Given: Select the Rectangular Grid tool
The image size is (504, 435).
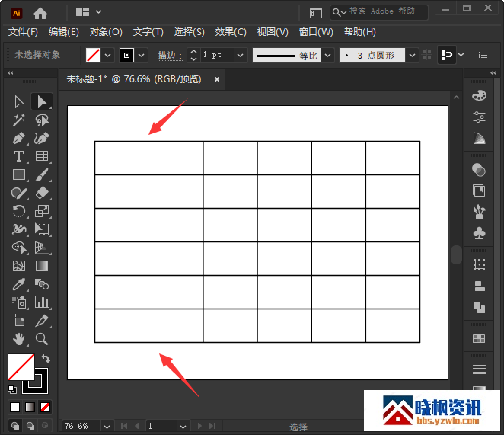Looking at the screenshot, I should (x=42, y=156).
